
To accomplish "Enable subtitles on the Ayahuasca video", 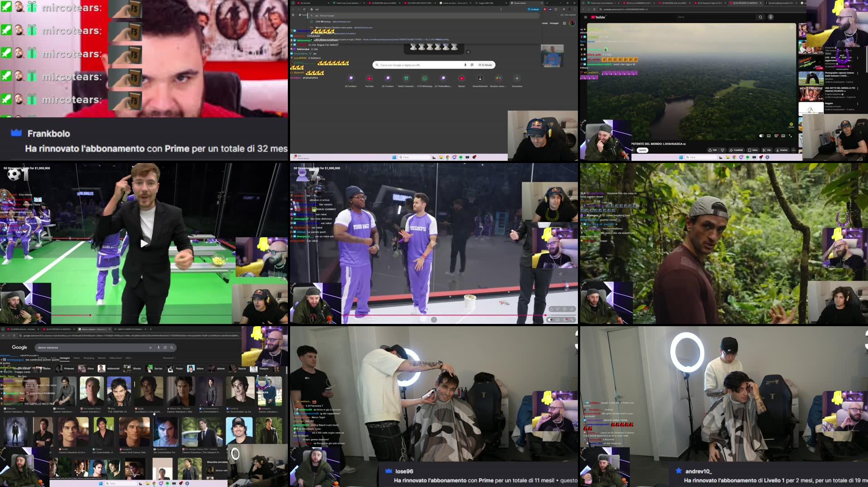I will (769, 135).
